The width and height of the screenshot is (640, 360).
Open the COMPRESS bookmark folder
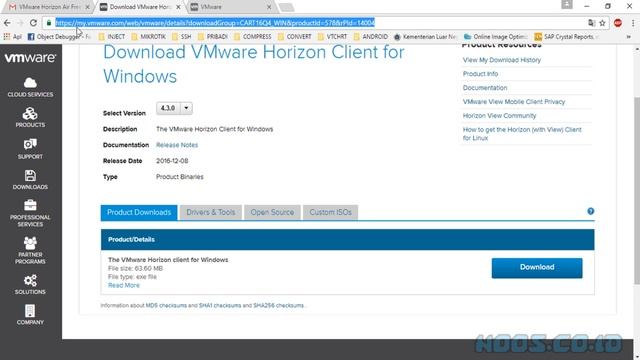[x=253, y=37]
